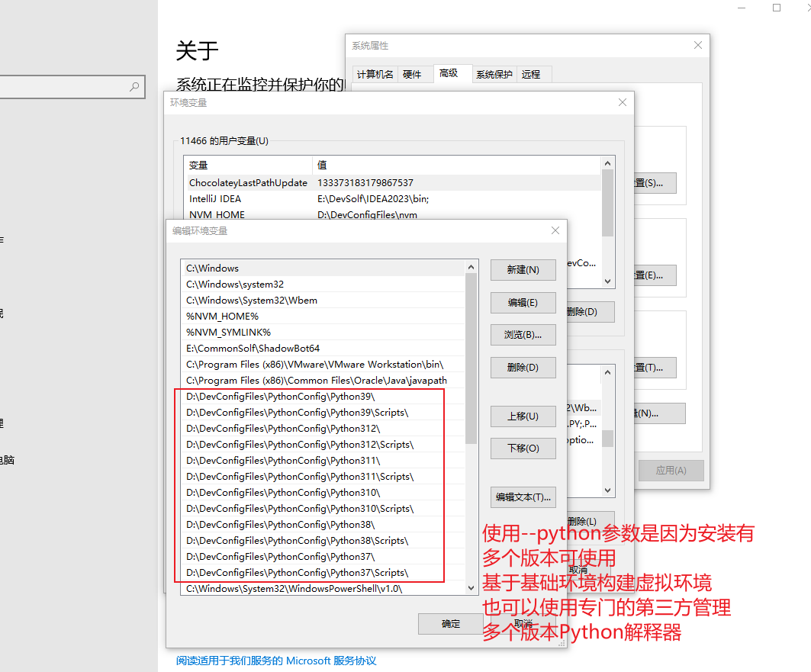Open the 系统保护 tab
The height and width of the screenshot is (672, 811).
494,75
